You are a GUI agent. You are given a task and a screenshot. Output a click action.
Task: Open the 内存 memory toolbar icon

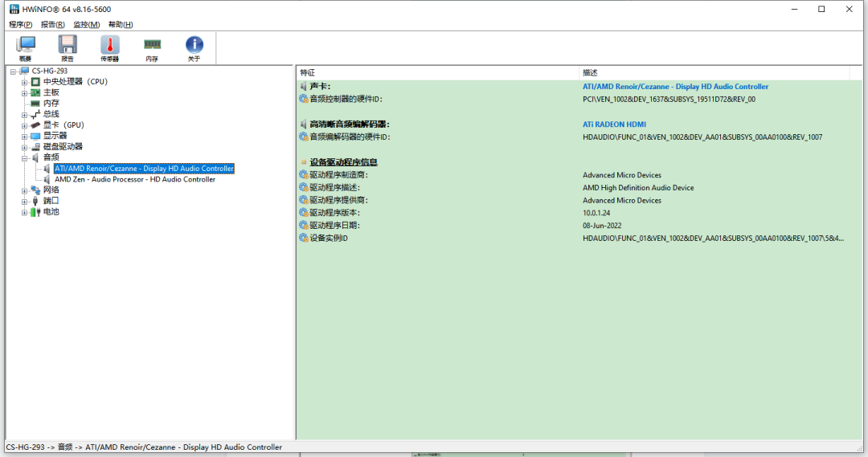pos(152,48)
